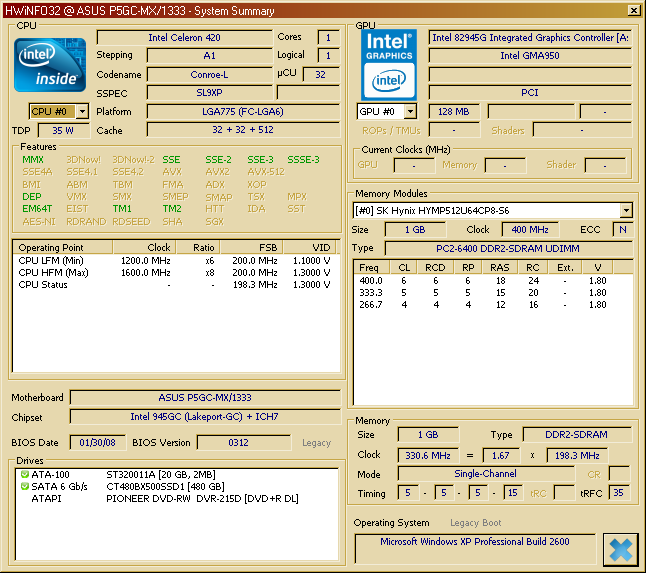This screenshot has height=573, width=646.
Task: Click the LGA775 (FC-LGA6) platform field
Action: [x=243, y=112]
